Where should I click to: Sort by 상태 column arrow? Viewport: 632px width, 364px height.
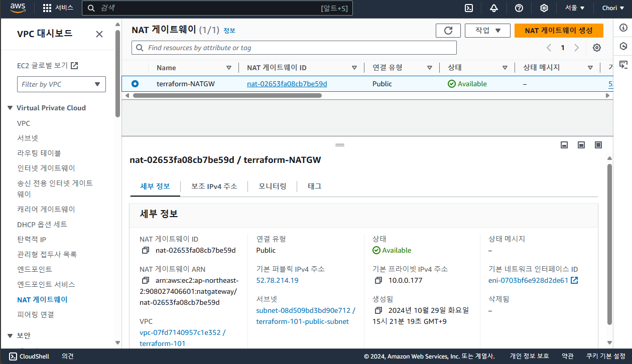505,68
